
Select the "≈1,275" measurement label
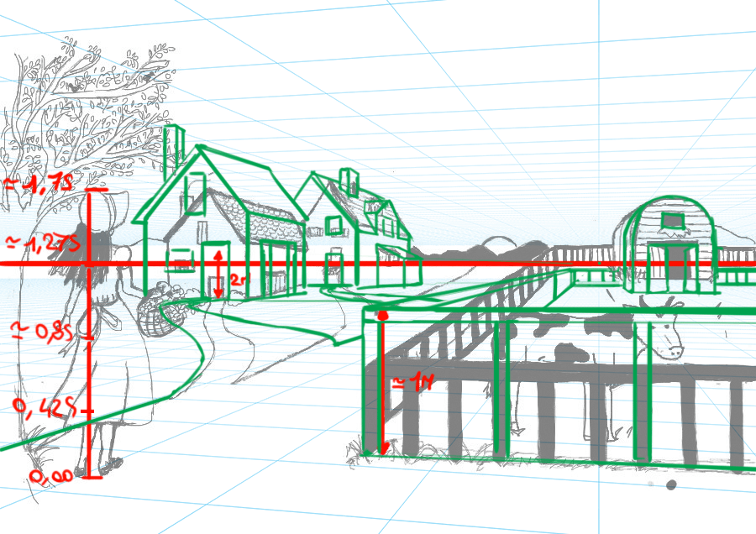pos(42,243)
